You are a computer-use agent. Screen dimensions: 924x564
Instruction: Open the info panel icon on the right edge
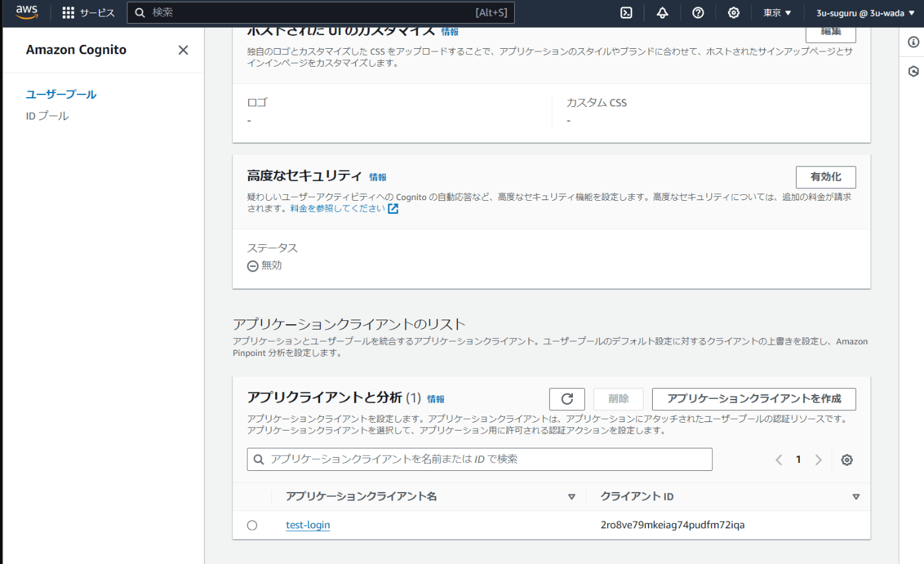[x=913, y=42]
